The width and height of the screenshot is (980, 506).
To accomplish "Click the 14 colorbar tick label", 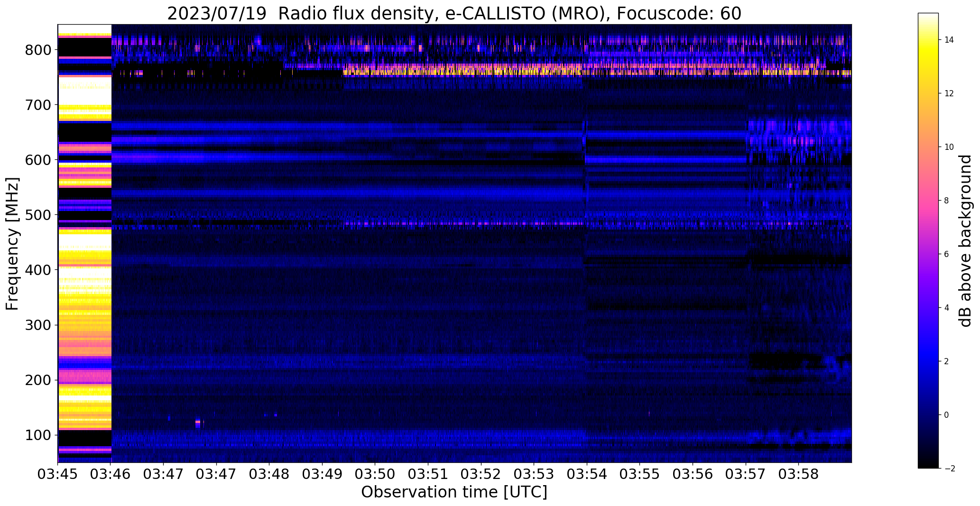I will click(949, 40).
